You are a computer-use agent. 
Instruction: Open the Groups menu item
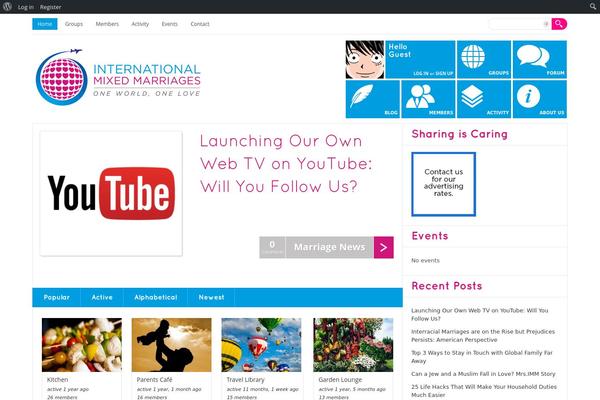(74, 24)
